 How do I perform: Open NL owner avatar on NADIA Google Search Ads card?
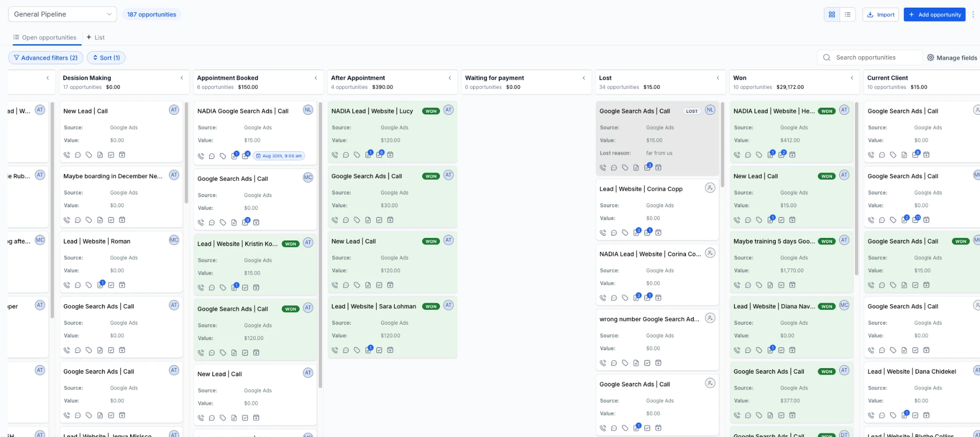(x=308, y=110)
